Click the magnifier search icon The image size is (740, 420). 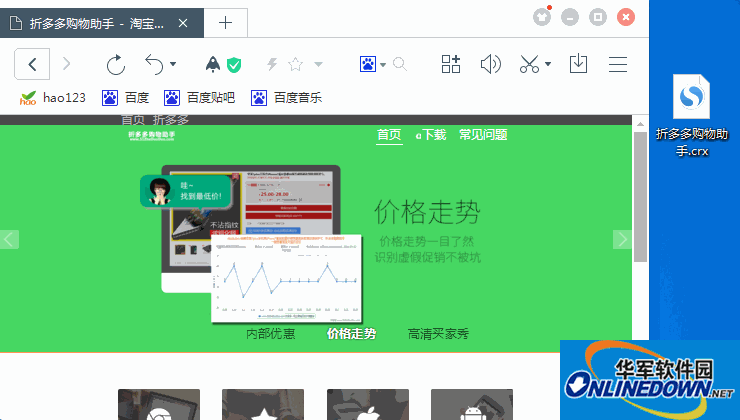click(x=400, y=64)
